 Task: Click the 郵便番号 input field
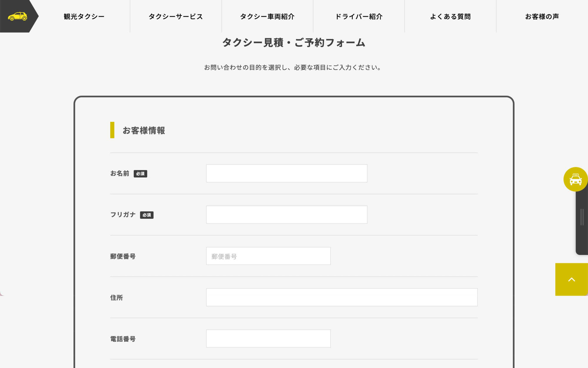click(x=268, y=256)
